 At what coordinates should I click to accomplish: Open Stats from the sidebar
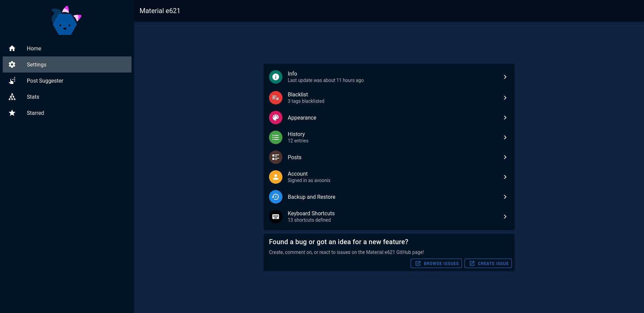(67, 97)
